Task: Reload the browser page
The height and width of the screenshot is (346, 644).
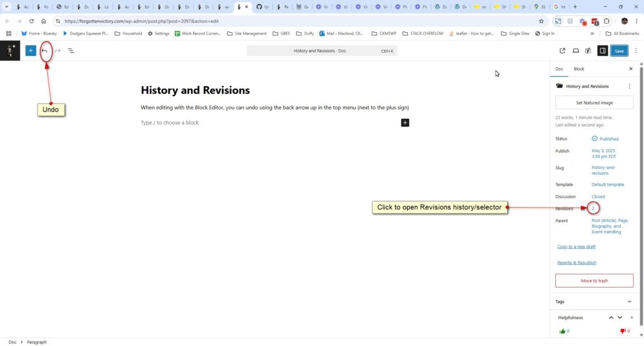Action: (x=31, y=21)
